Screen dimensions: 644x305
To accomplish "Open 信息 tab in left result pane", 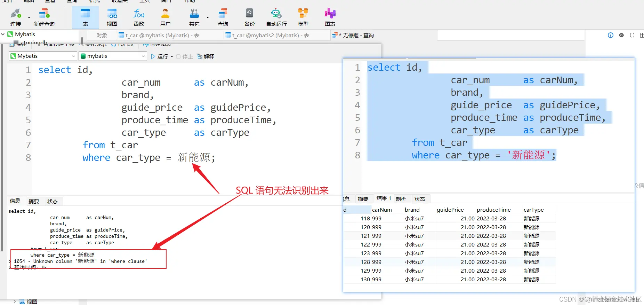I will click(15, 201).
